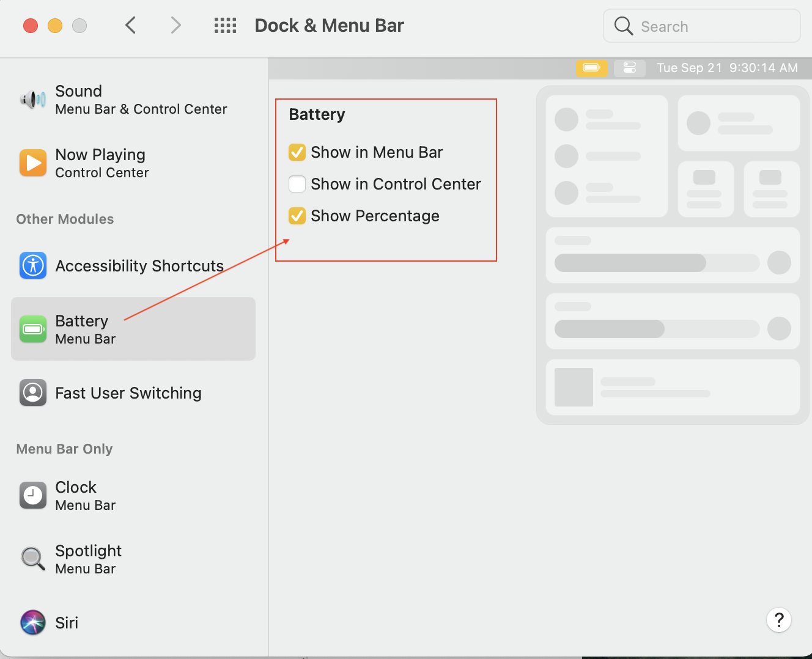This screenshot has height=659, width=812.
Task: Click battery icon in preview menu bar
Action: (x=591, y=68)
